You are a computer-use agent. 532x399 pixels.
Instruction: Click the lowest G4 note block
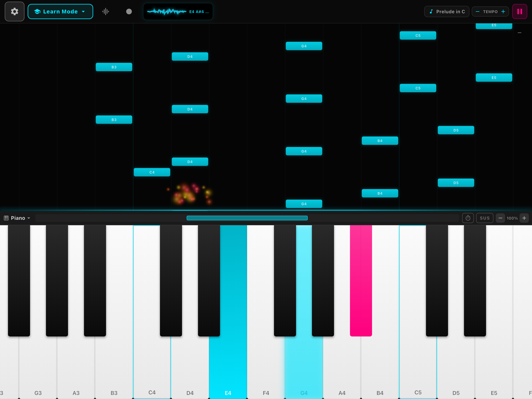coord(304,204)
